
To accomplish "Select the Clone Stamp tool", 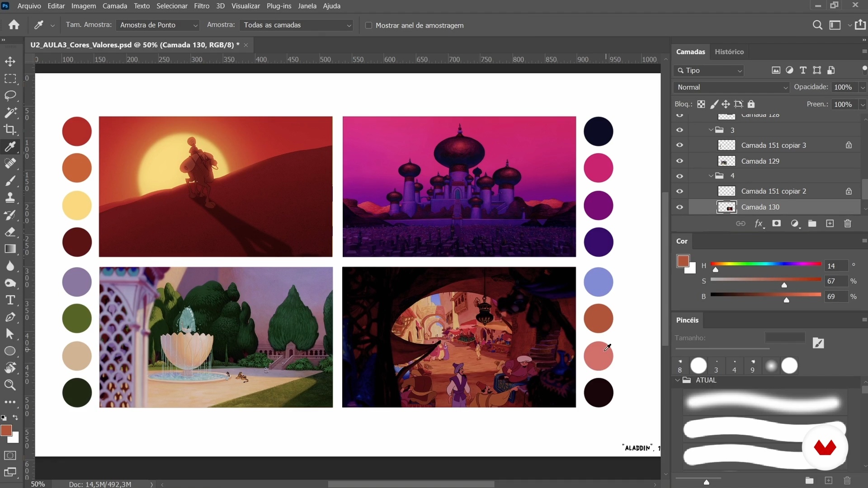I will 10,198.
